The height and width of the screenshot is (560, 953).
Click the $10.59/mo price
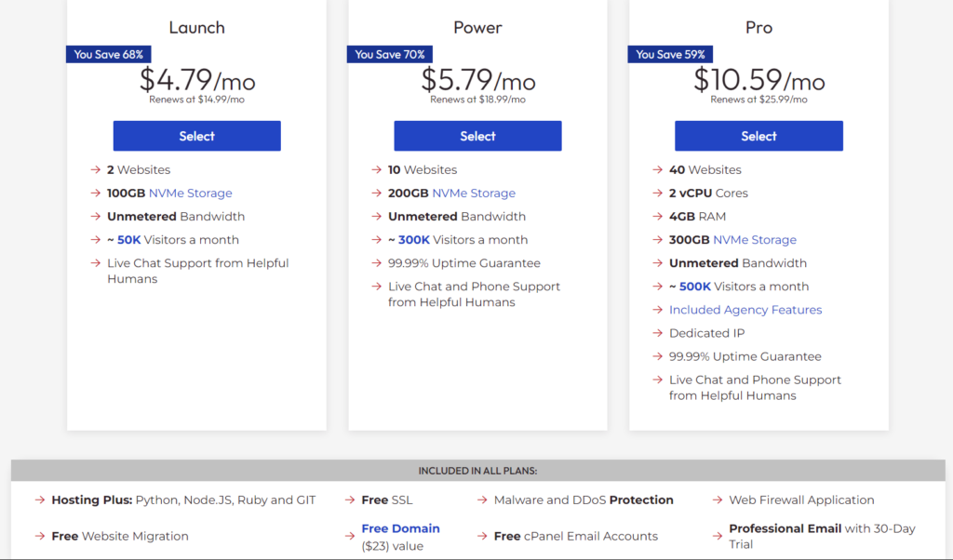[x=758, y=80]
